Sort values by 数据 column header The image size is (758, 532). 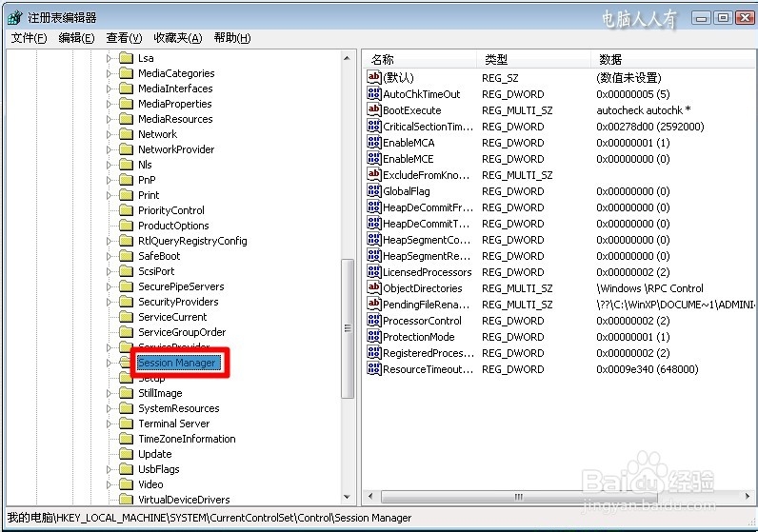673,59
